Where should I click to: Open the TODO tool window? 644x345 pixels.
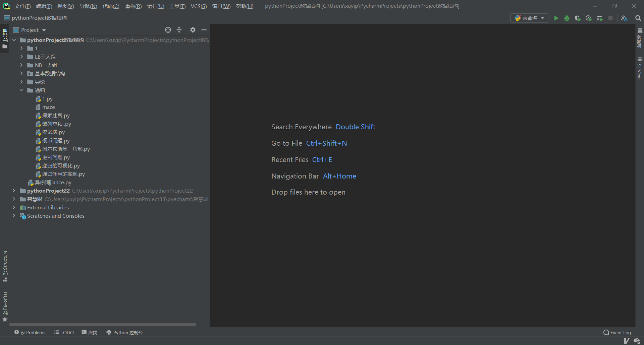point(64,332)
